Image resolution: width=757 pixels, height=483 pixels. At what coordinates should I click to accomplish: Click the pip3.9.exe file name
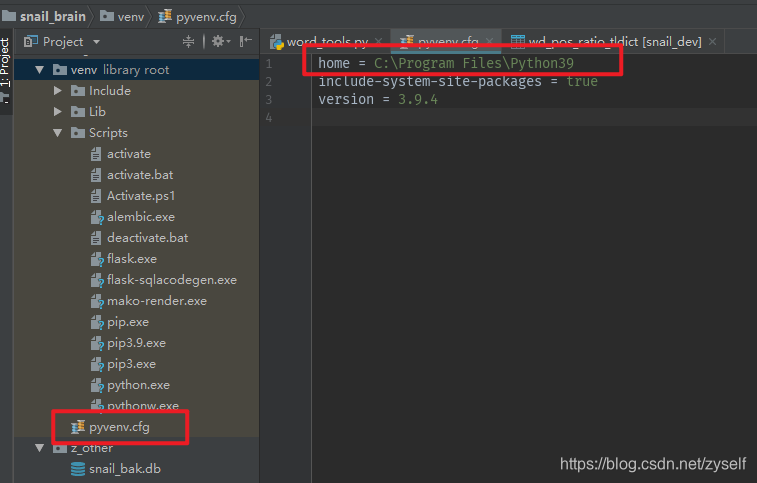click(137, 343)
